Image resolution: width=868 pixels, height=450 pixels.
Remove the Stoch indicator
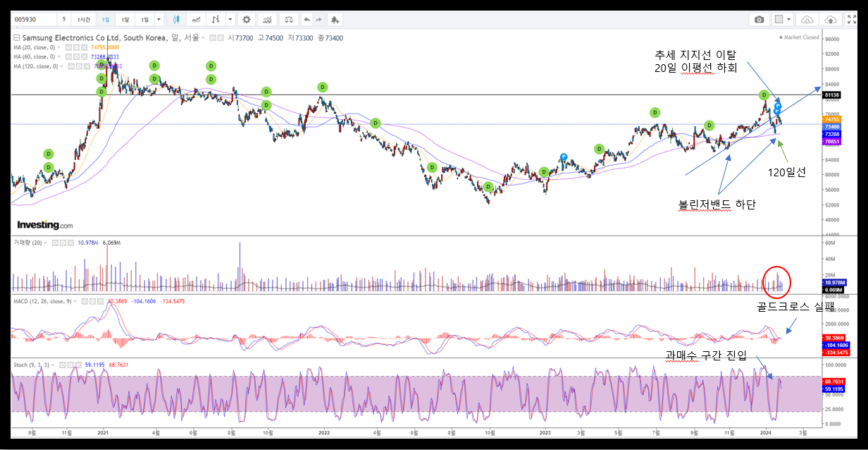pyautogui.click(x=78, y=365)
